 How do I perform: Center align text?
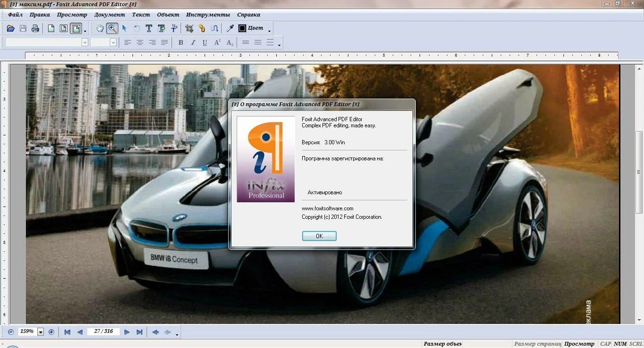140,42
